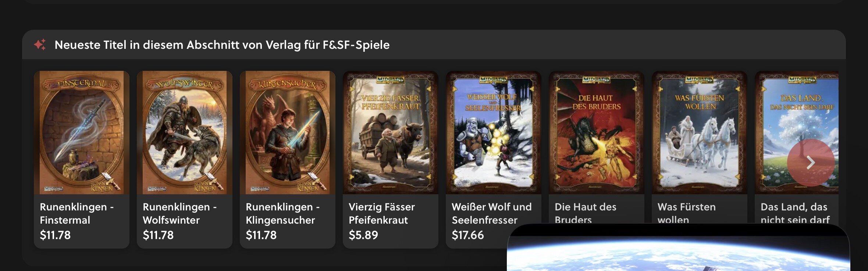This screenshot has width=868, height=271.
Task: Click the 'Weißer Wolf und Seelenfresser' title text
Action: (x=492, y=213)
